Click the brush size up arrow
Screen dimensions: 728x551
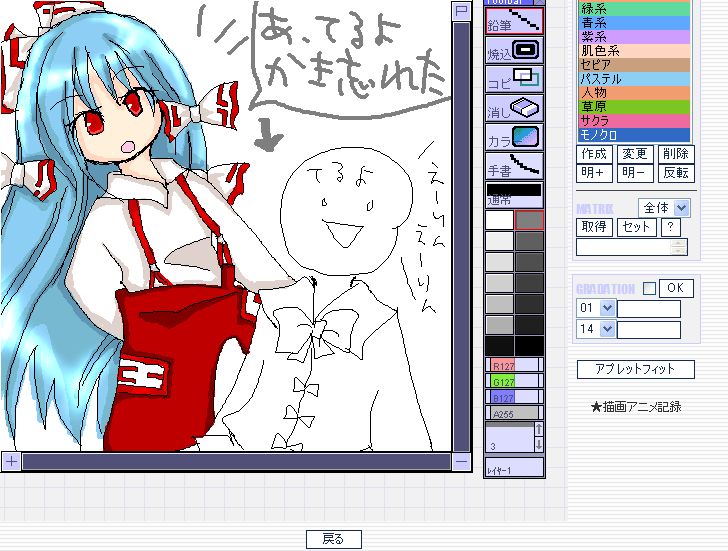[539, 428]
